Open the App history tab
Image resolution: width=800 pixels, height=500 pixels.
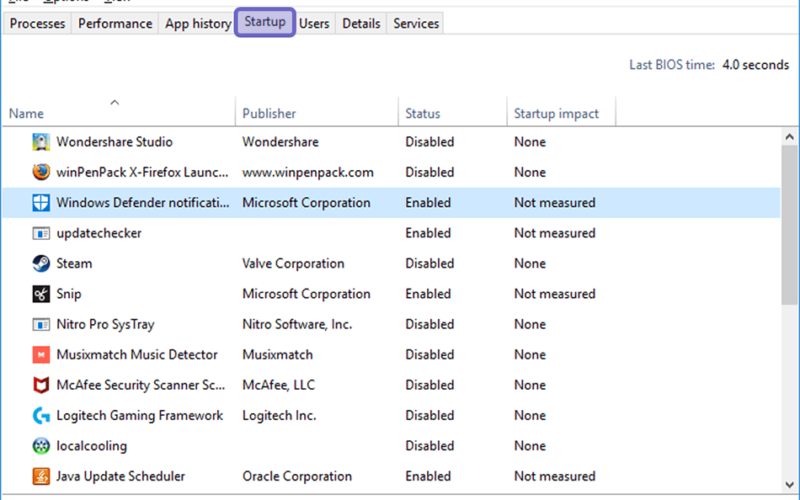click(x=198, y=23)
